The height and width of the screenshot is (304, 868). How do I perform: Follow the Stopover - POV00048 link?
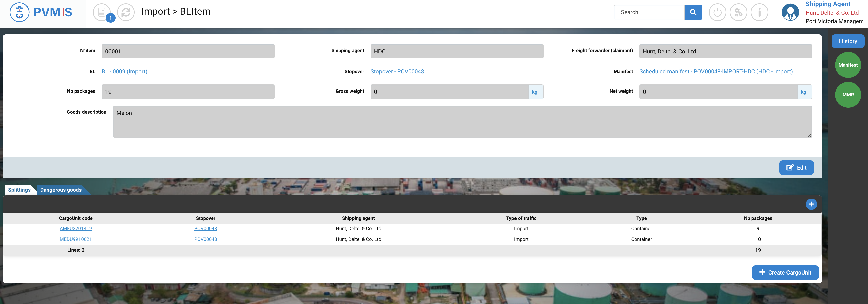(x=397, y=71)
